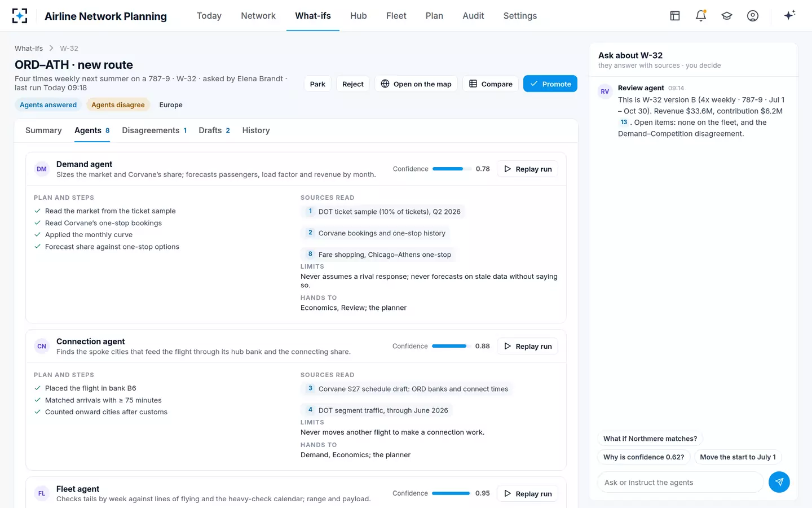Click the sparkle assistant icon
This screenshot has height=508, width=812.
click(x=789, y=15)
